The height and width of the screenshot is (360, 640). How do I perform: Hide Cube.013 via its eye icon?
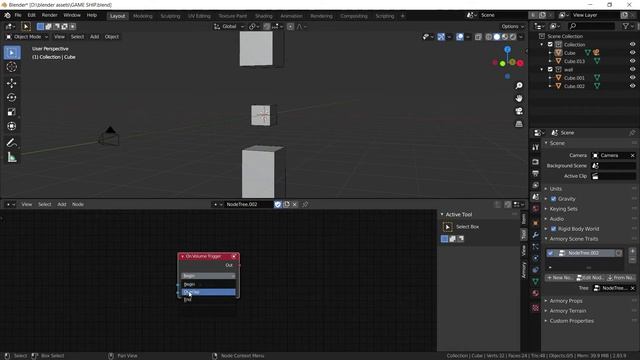[x=632, y=61]
